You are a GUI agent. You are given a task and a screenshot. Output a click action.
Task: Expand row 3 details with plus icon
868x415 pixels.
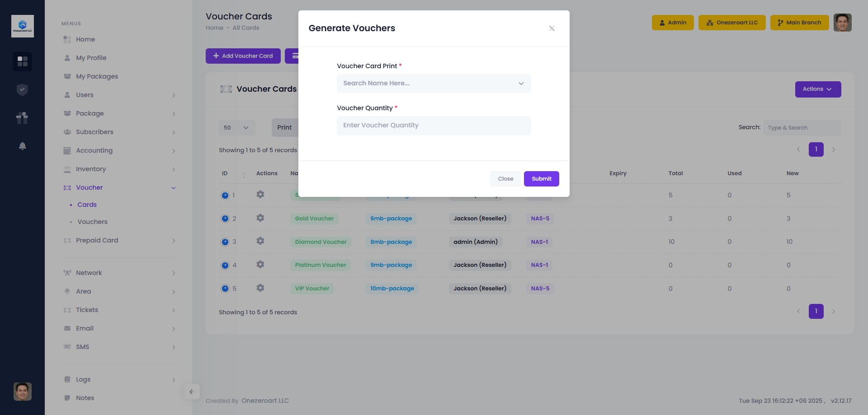tap(225, 242)
